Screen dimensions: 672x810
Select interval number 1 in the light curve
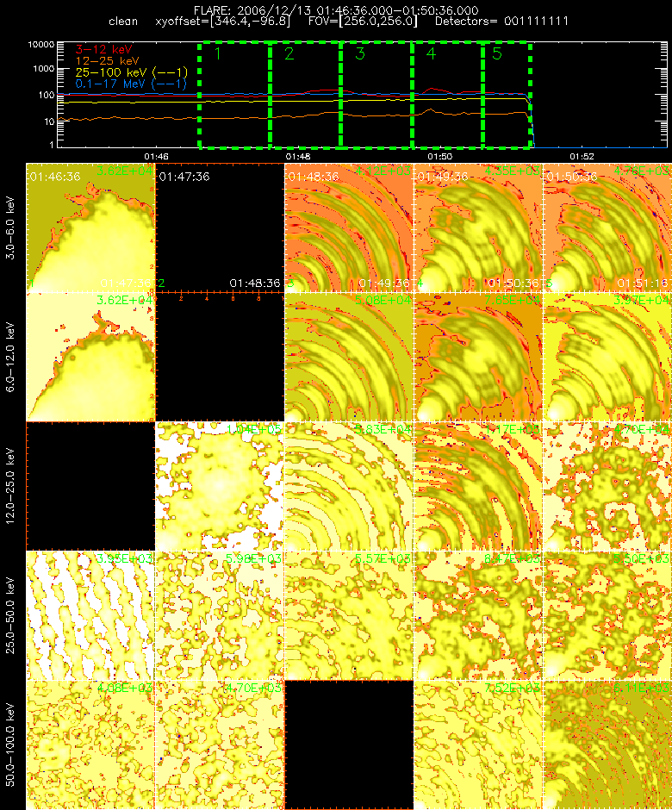point(234,96)
